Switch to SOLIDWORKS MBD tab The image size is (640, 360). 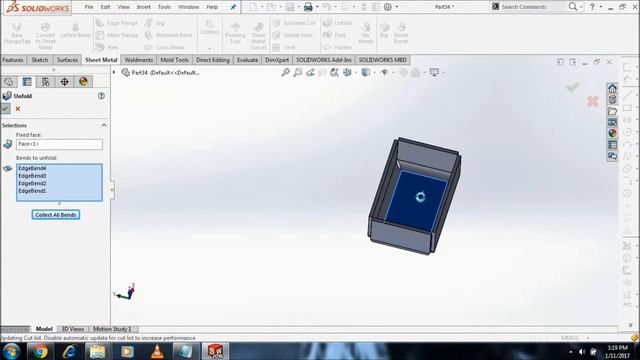point(382,60)
